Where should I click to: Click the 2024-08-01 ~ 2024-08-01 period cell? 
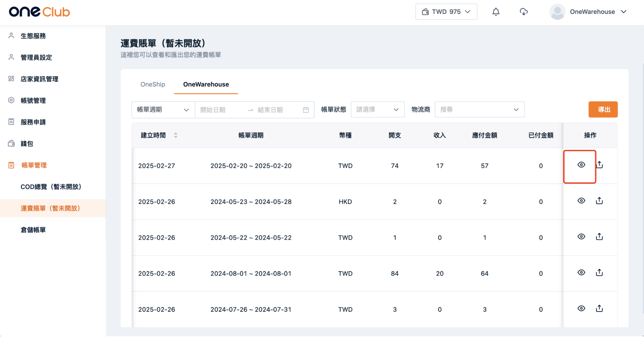pyautogui.click(x=251, y=273)
